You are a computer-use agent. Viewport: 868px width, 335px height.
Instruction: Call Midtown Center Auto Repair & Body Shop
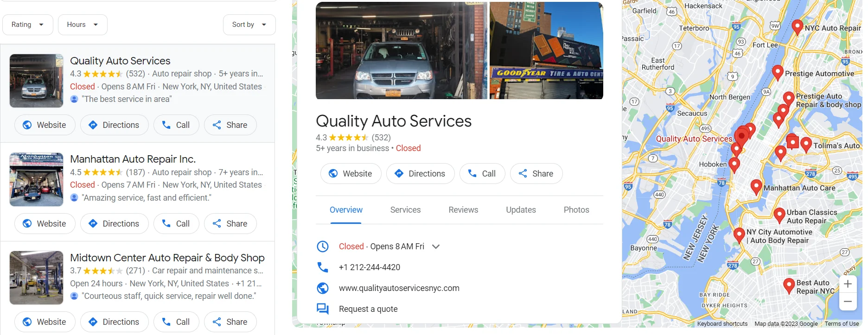pos(176,322)
